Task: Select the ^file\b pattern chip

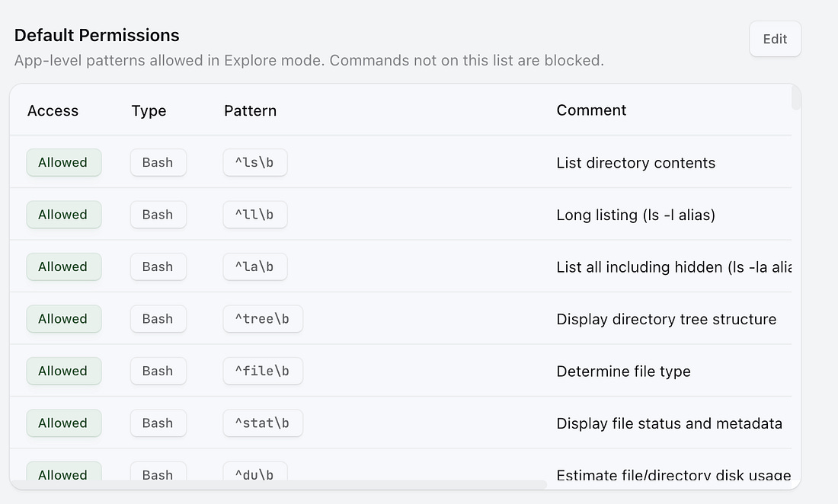Action: click(262, 371)
